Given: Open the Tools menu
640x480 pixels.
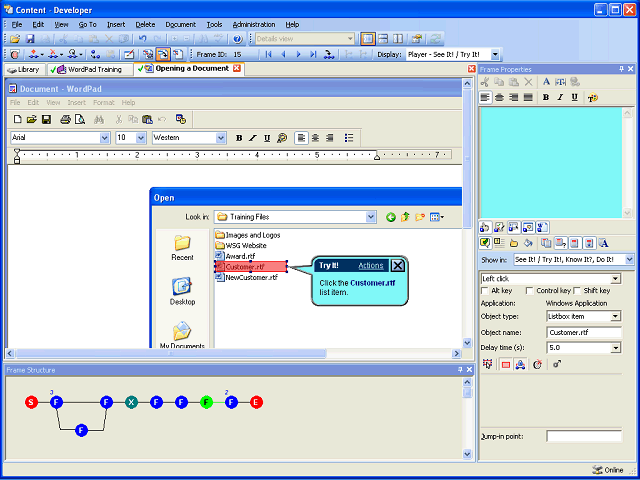Looking at the screenshot, I should (x=214, y=24).
